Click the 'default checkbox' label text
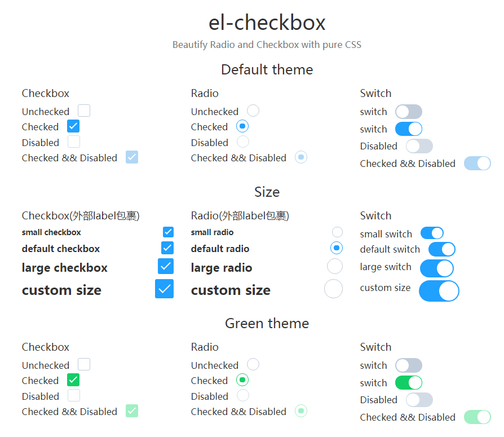The image size is (504, 437). (x=61, y=249)
